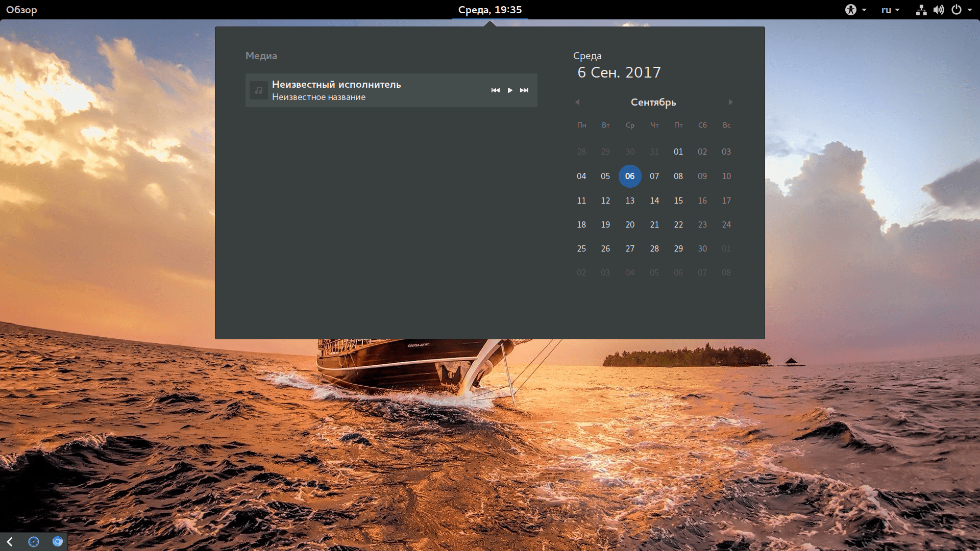980x551 pixels.
Task: Open the Chromium tray icon
Action: coord(58,542)
